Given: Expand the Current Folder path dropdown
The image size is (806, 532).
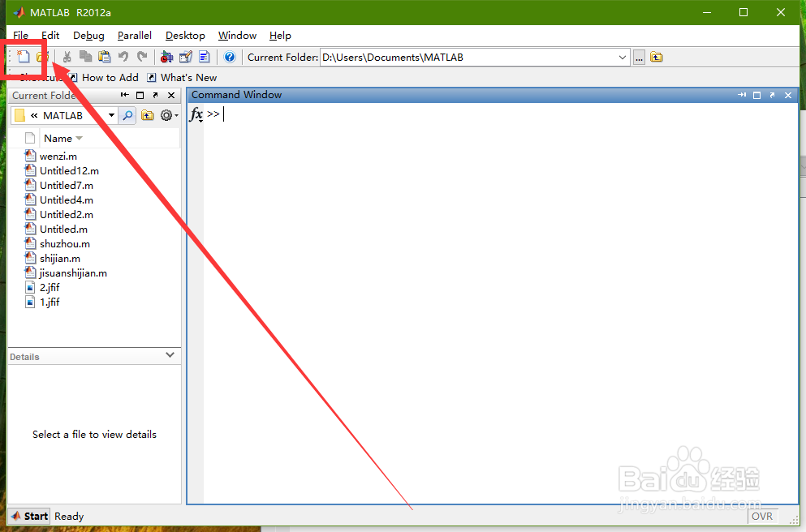Looking at the screenshot, I should click(622, 57).
